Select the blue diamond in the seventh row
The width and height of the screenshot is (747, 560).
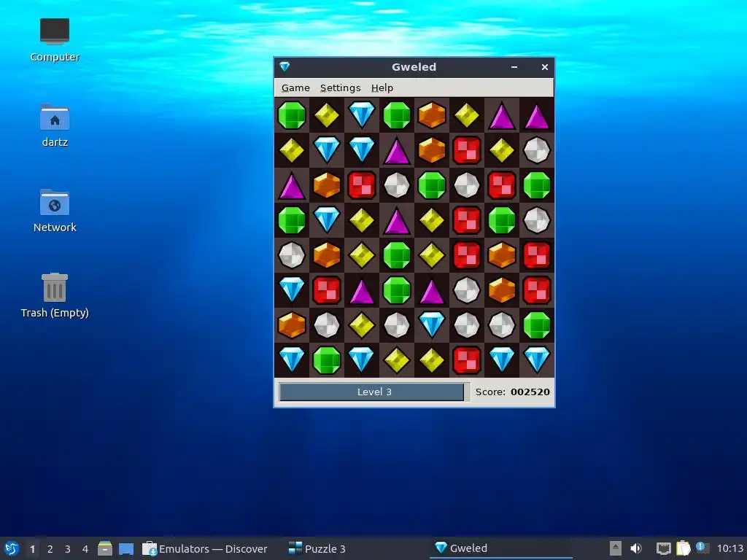432,325
